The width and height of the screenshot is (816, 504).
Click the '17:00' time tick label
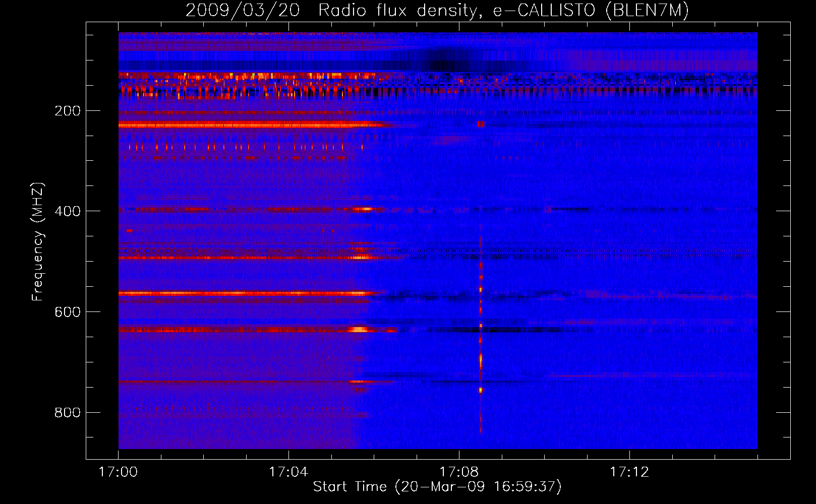118,472
